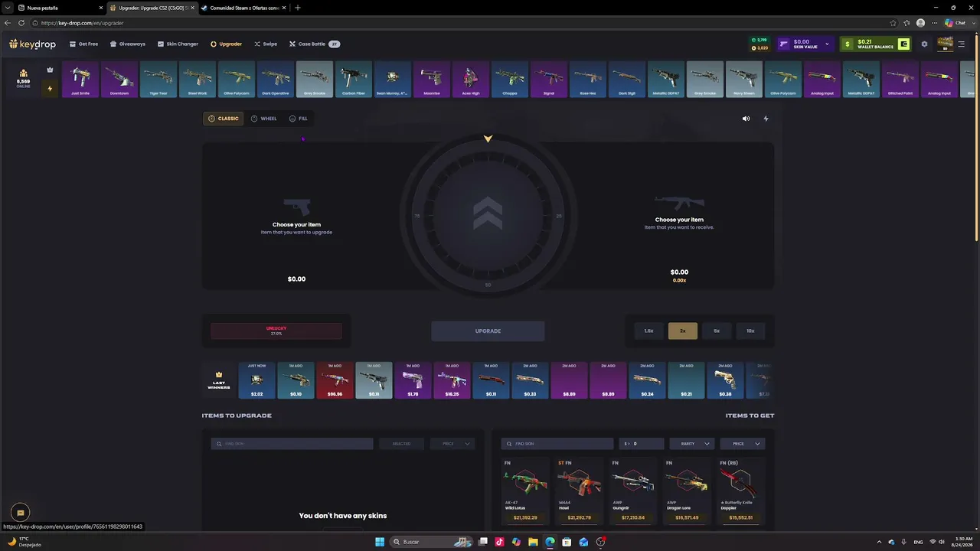Open the Aces High live drop
The width and height of the screenshot is (980, 551).
470,79
